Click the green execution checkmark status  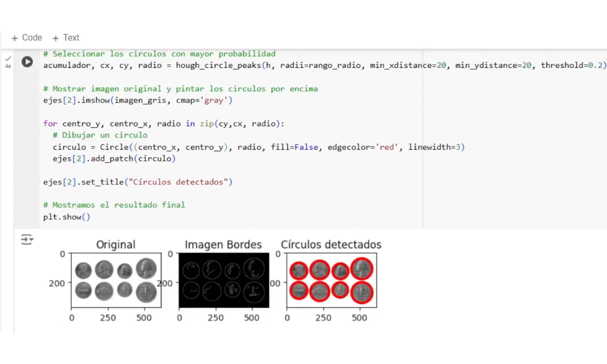tap(8, 59)
